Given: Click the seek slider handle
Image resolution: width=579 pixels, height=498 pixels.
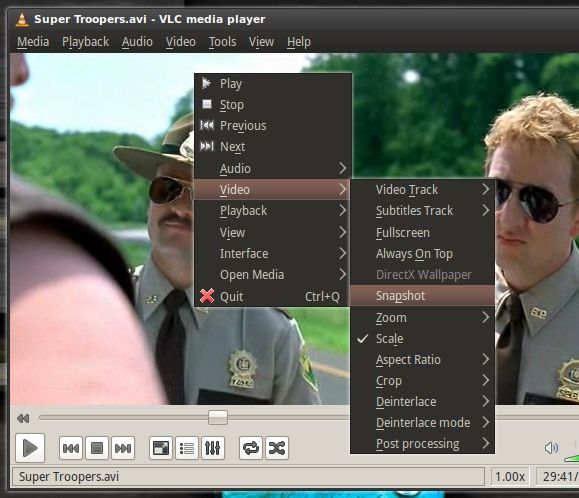Looking at the screenshot, I should point(218,418).
